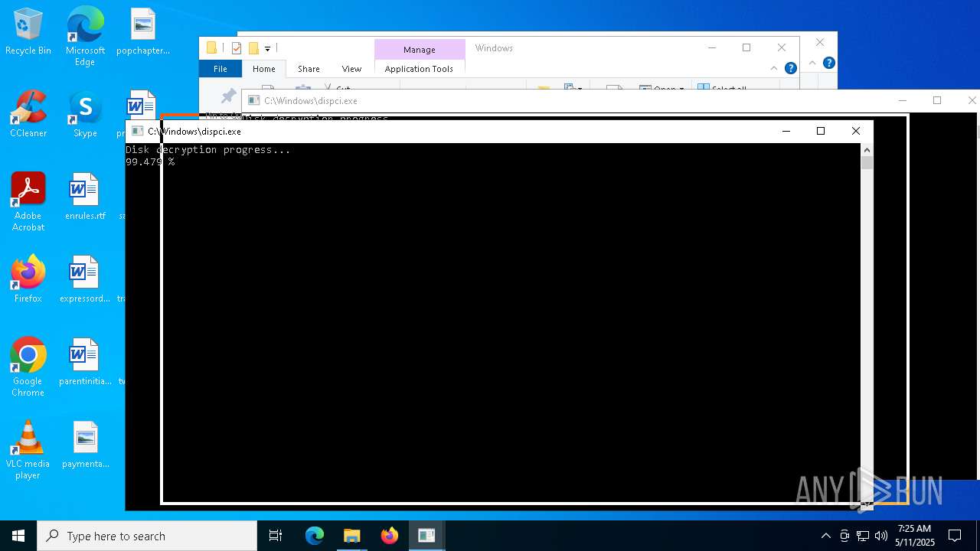Open Task View on the taskbar

(276, 536)
